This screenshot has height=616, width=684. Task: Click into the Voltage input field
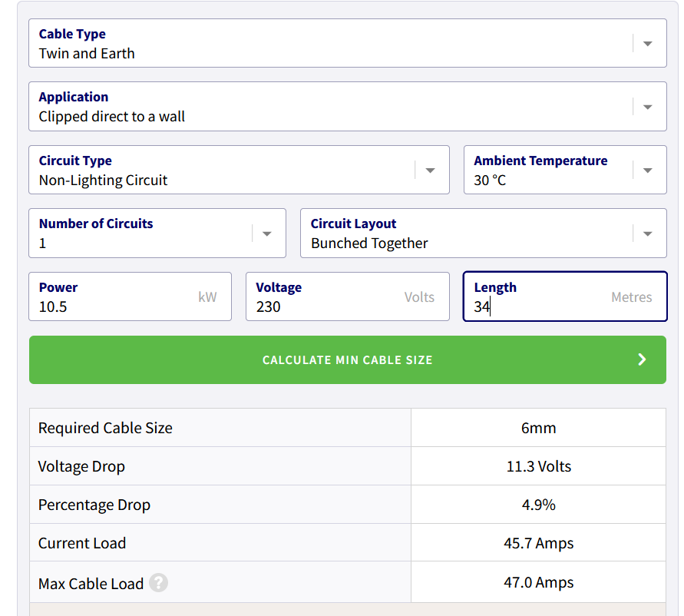[330, 306]
